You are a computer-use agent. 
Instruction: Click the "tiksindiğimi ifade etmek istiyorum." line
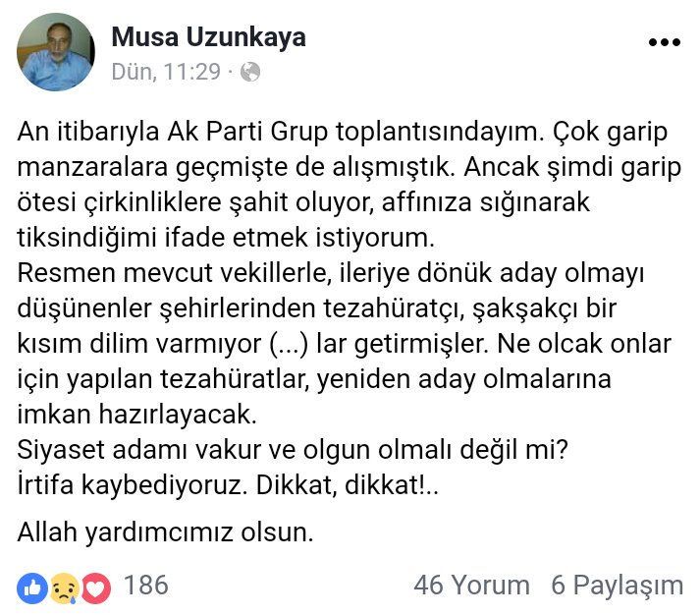click(x=225, y=239)
